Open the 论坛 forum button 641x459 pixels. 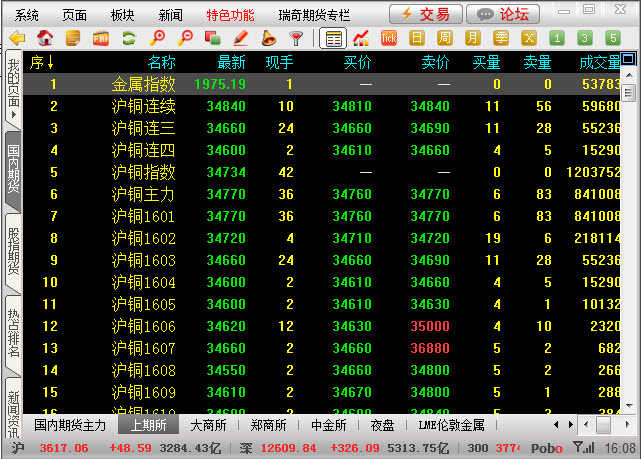(503, 14)
